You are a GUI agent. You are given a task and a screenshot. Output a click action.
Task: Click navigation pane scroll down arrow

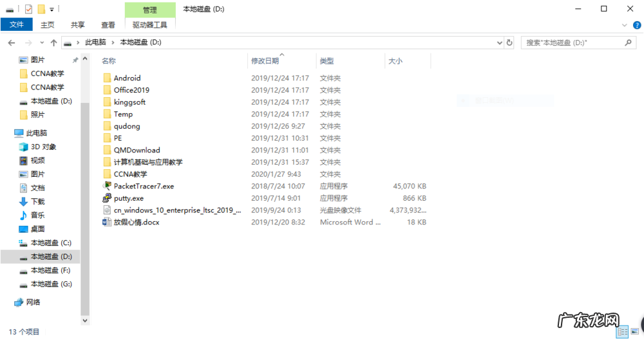tap(85, 321)
